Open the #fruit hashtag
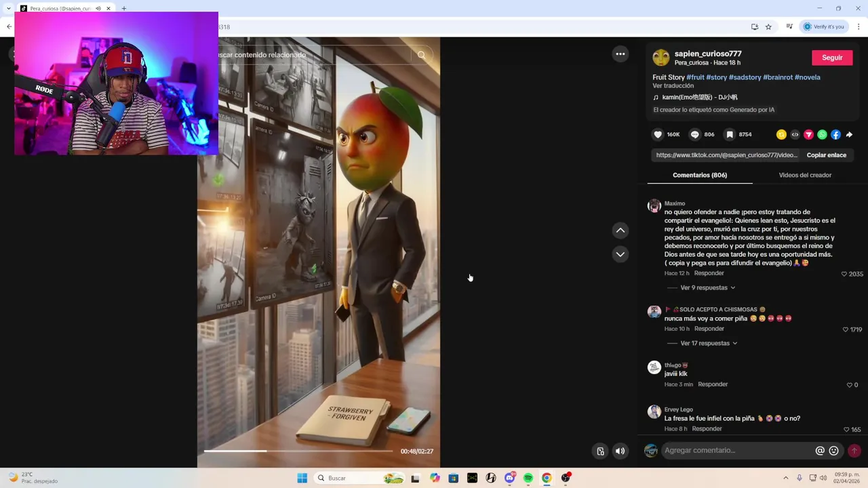Image resolution: width=868 pixels, height=488 pixels. pos(695,77)
